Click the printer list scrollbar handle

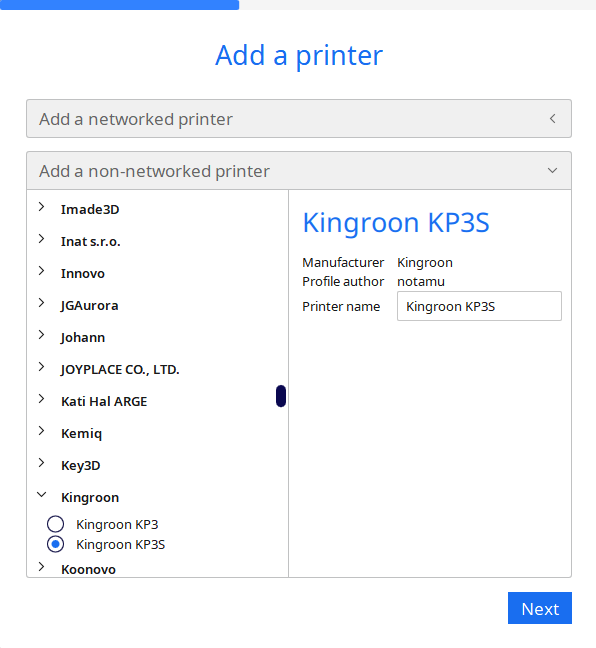(281, 396)
